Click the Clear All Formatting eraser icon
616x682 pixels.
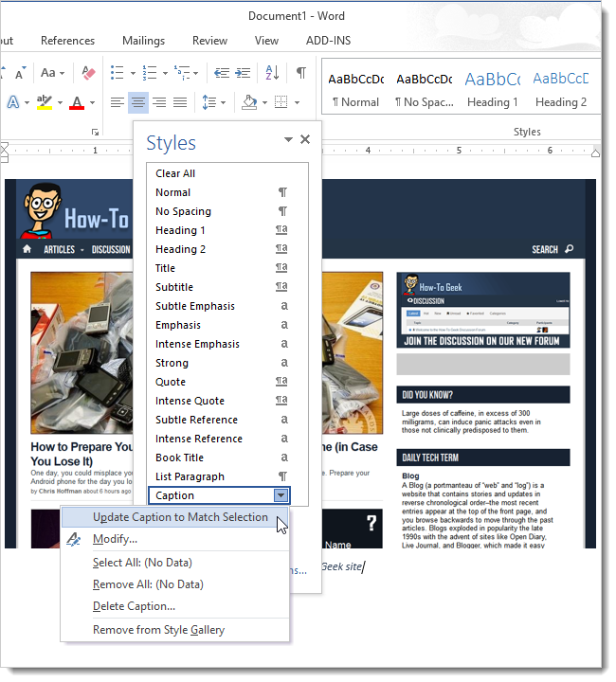click(89, 73)
